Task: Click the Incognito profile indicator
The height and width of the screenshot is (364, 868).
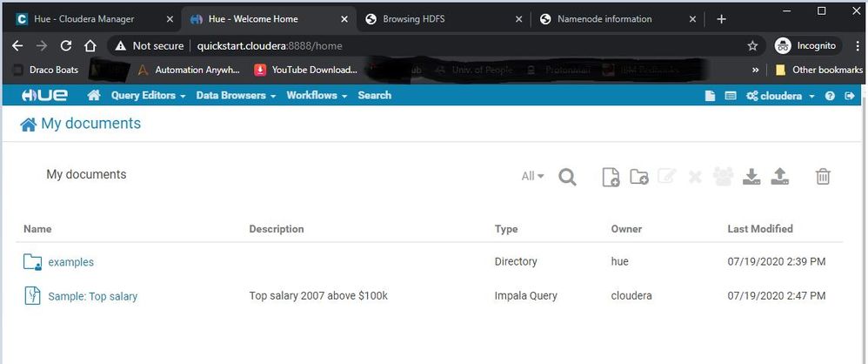Action: [x=808, y=46]
